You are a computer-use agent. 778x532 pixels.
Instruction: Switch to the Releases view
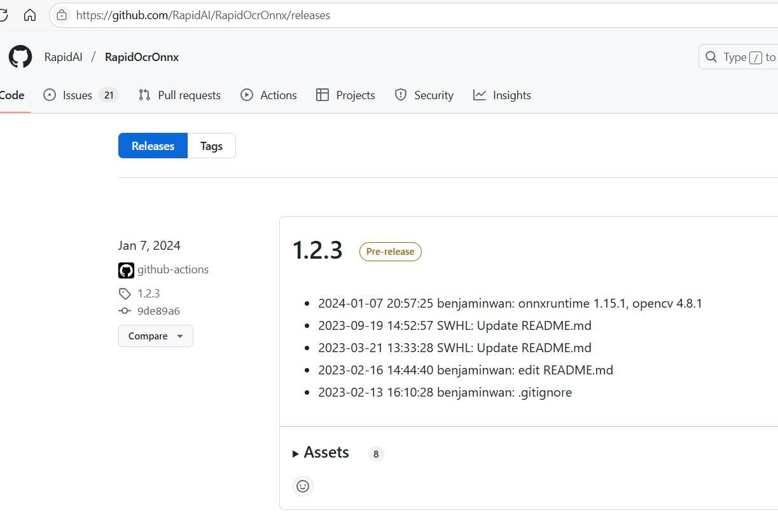(x=153, y=146)
